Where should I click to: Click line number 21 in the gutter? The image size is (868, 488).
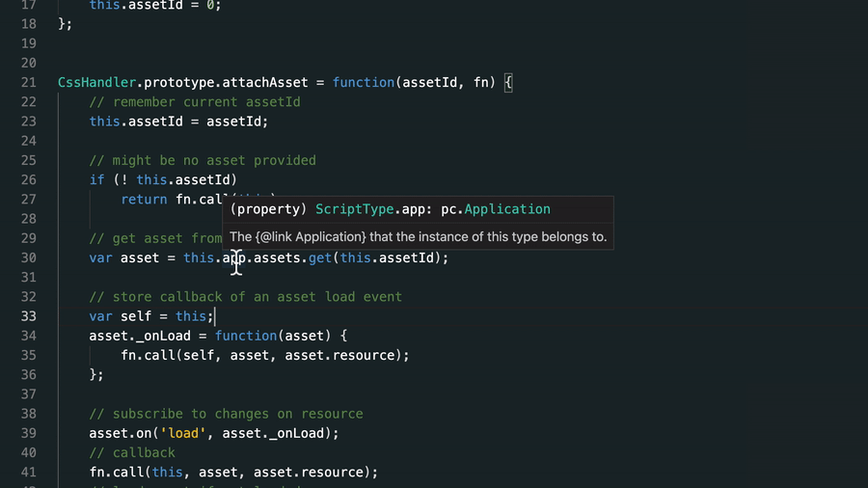[27, 83]
